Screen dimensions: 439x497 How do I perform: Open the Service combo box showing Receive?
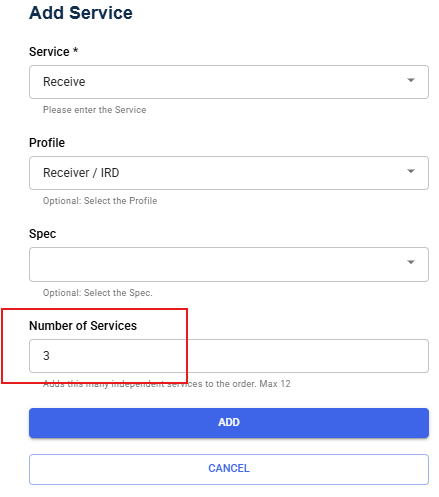click(x=229, y=82)
